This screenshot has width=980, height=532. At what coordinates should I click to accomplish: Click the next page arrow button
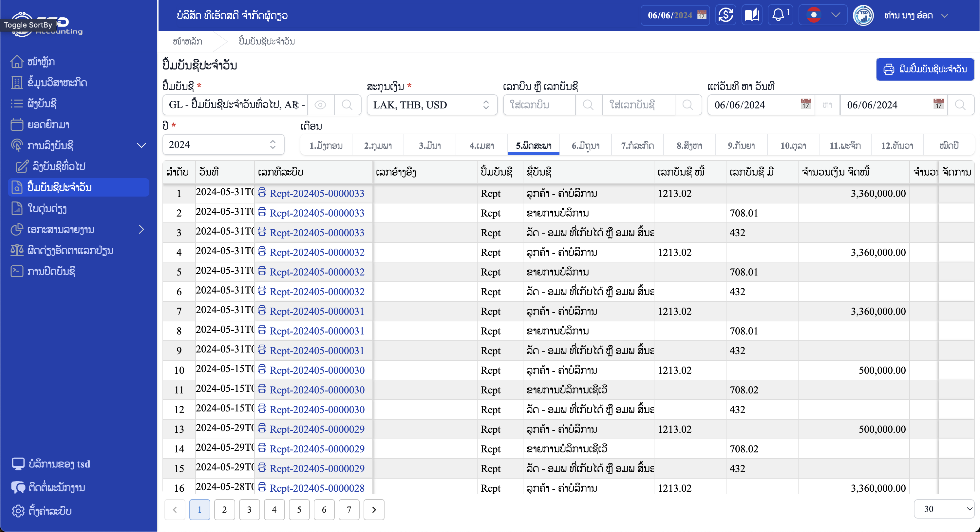[374, 509]
